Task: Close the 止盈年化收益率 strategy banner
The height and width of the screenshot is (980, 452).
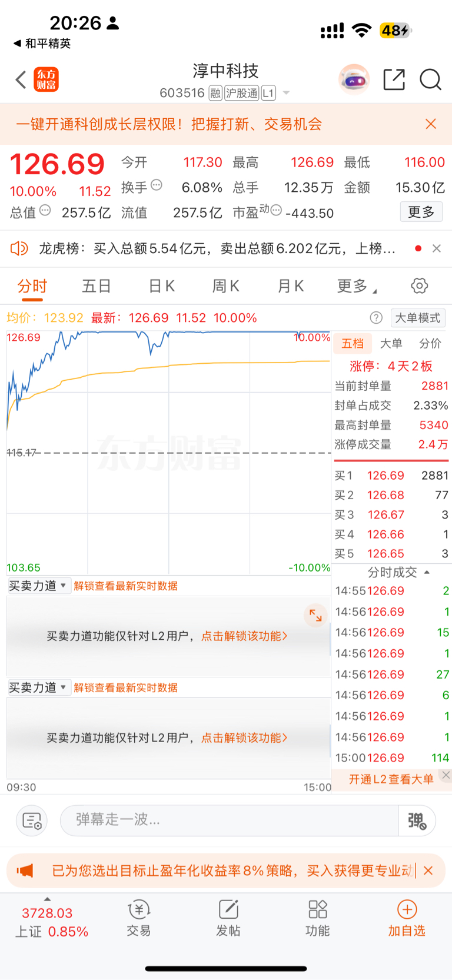Action: 428,871
